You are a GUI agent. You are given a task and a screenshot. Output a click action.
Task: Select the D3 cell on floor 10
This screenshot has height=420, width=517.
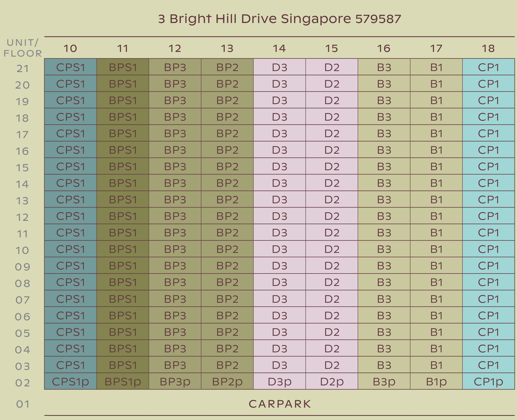point(280,249)
